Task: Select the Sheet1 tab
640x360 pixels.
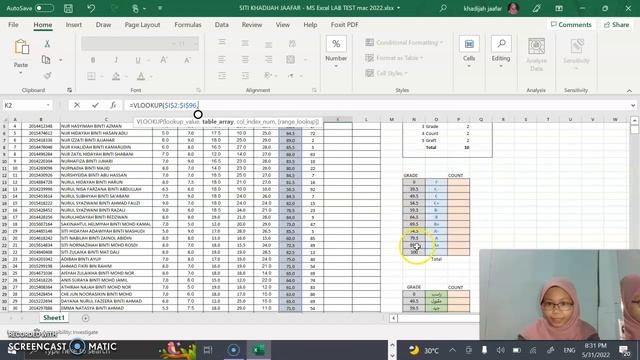Action: [x=53, y=318]
